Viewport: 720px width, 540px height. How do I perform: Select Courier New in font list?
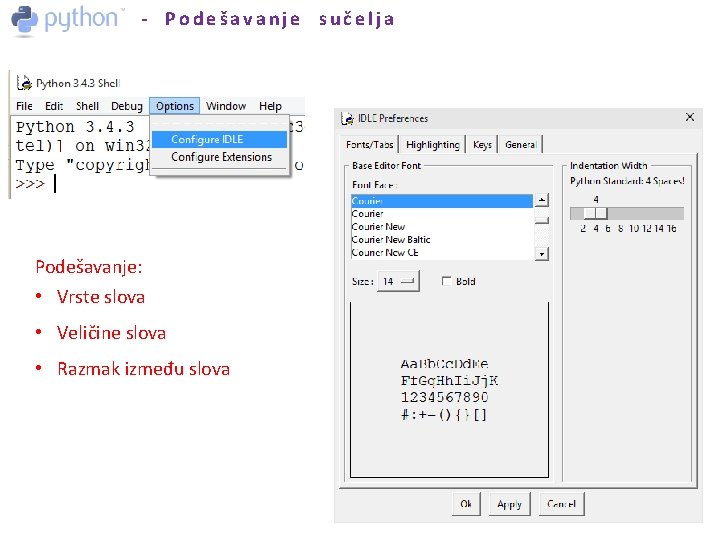(442, 226)
